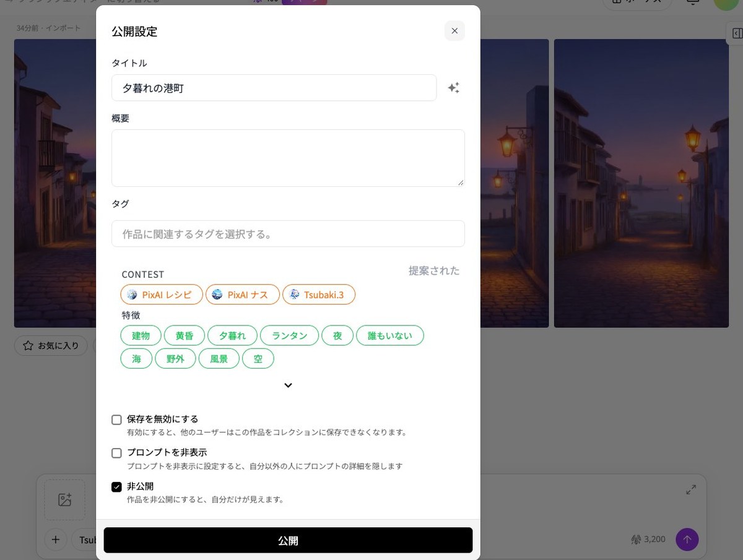Click the plus button in bottom toolbar
This screenshot has width=743, height=560.
pyautogui.click(x=55, y=540)
